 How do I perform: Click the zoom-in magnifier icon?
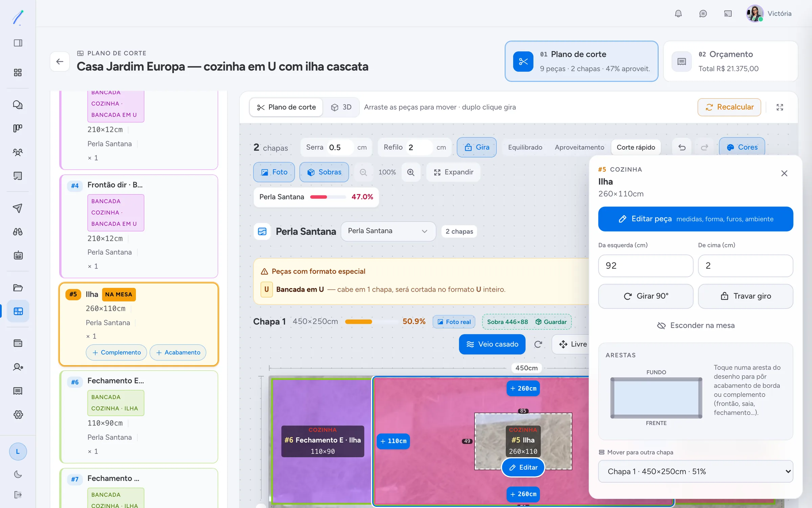411,172
